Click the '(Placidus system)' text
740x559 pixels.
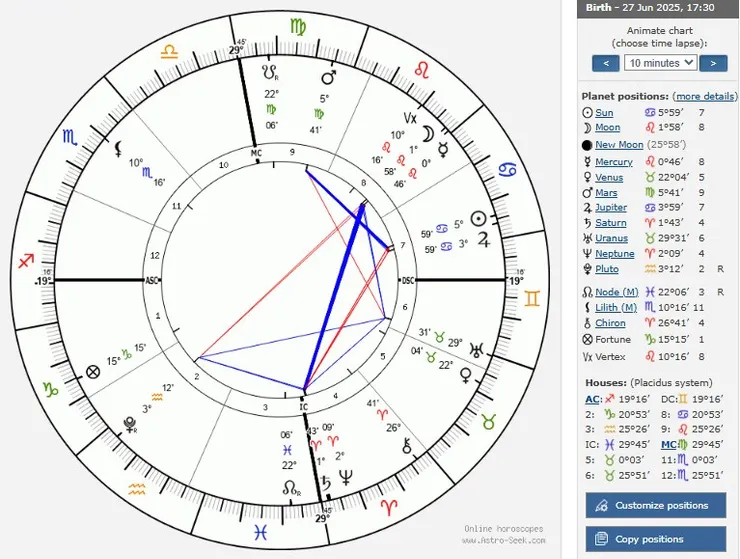tap(672, 383)
